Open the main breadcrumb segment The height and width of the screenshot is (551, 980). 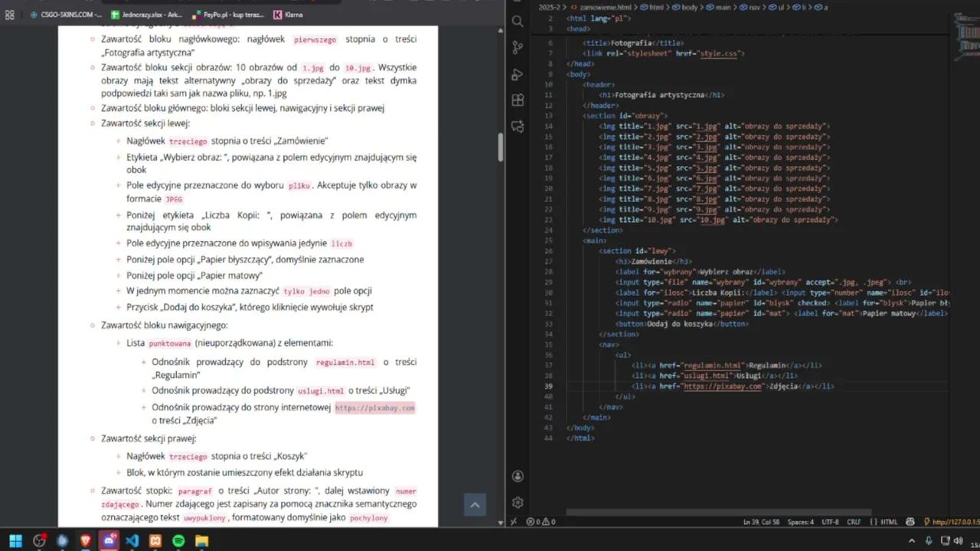(720, 7)
